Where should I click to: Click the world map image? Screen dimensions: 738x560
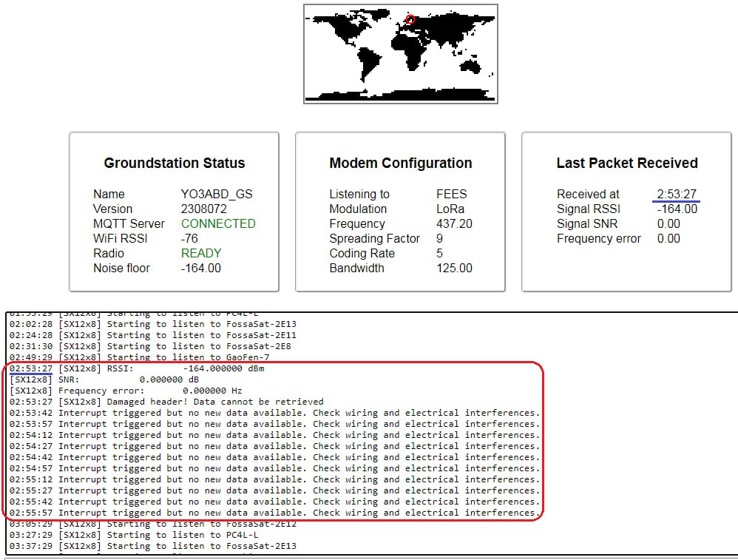pyautogui.click(x=400, y=54)
